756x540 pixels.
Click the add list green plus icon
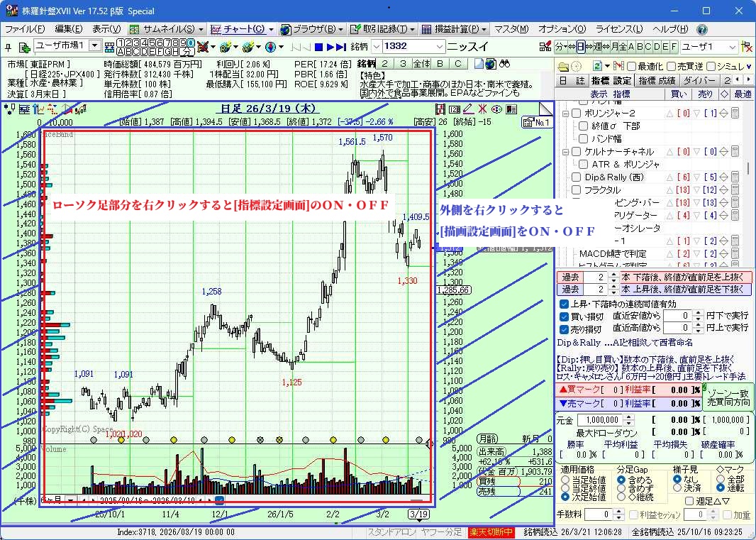pos(24,47)
